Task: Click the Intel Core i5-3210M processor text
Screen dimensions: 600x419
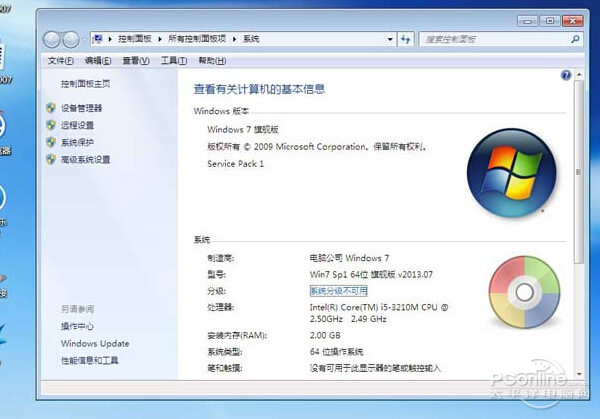Action: [379, 313]
